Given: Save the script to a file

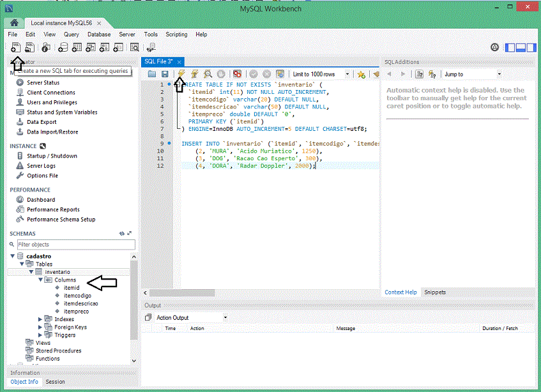Looking at the screenshot, I should coord(165,74).
